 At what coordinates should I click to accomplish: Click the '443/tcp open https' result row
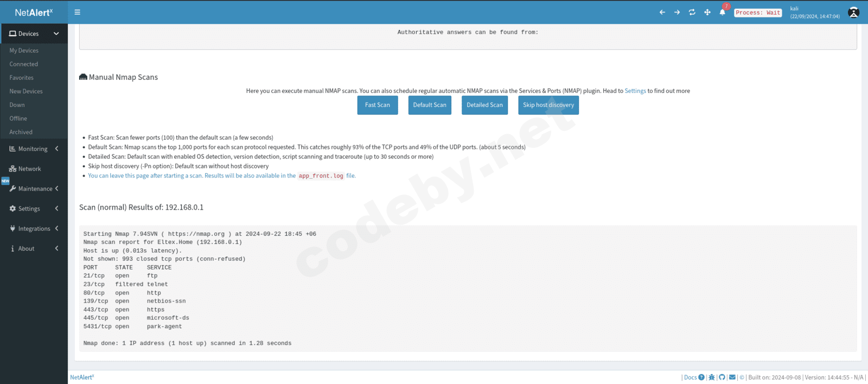pyautogui.click(x=124, y=310)
